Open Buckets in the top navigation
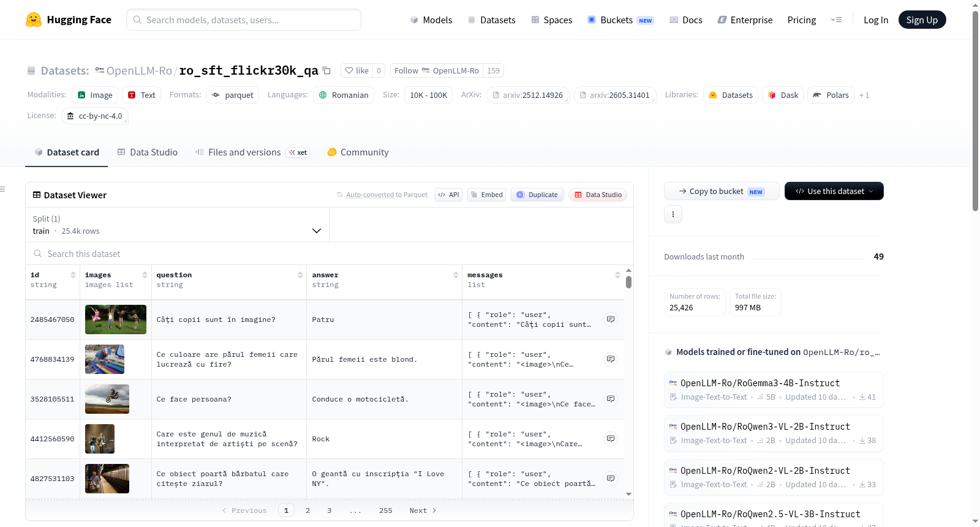 point(620,20)
